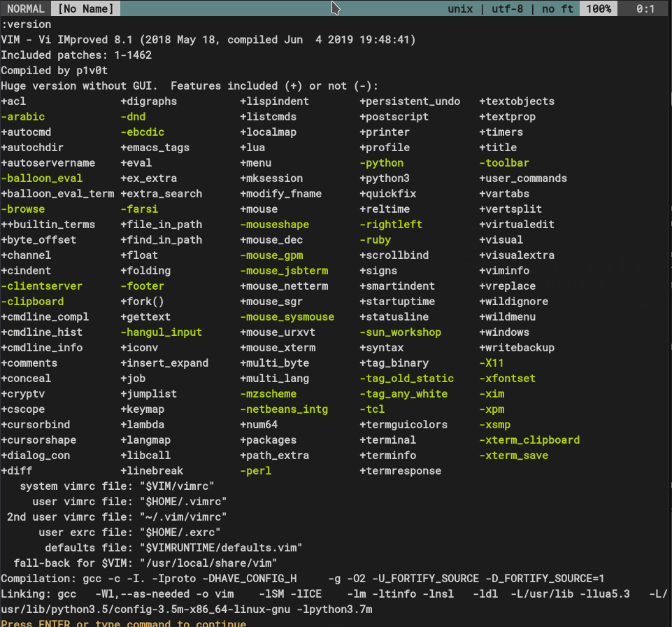This screenshot has width=672, height=627.
Task: Click the -arabic feature entry
Action: coord(22,117)
